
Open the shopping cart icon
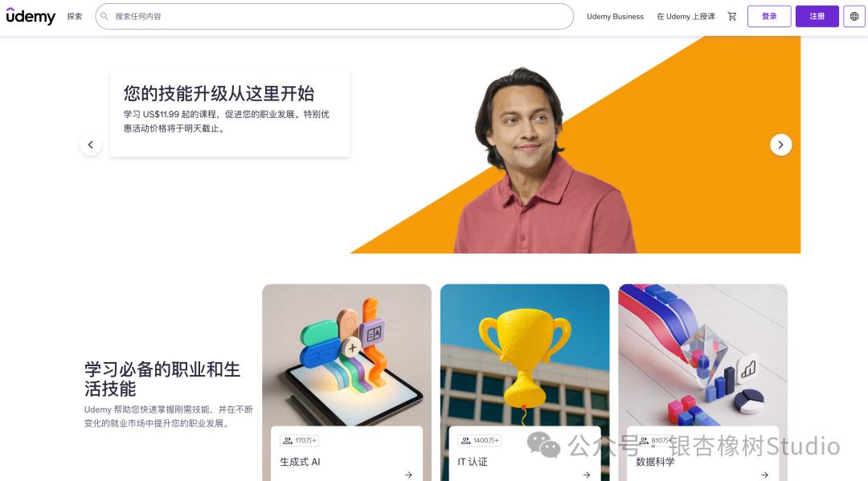point(732,17)
